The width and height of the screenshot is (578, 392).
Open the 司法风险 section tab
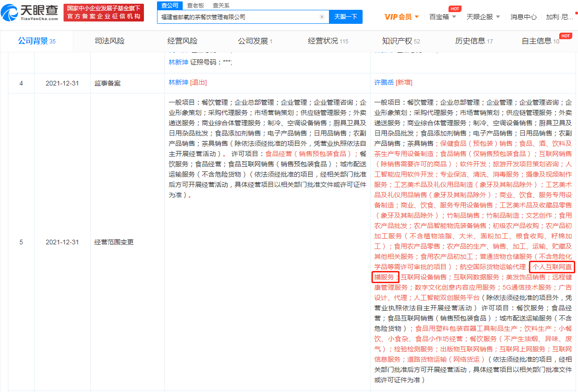(109, 41)
